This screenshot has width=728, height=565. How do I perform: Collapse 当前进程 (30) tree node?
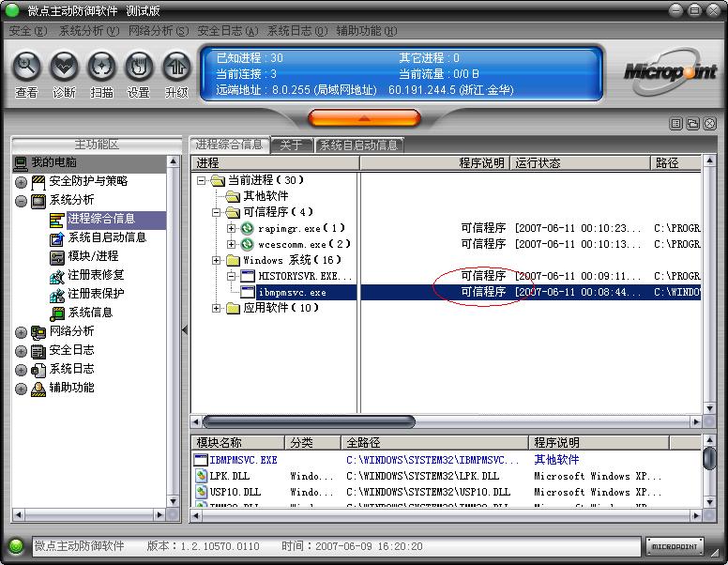pos(201,180)
